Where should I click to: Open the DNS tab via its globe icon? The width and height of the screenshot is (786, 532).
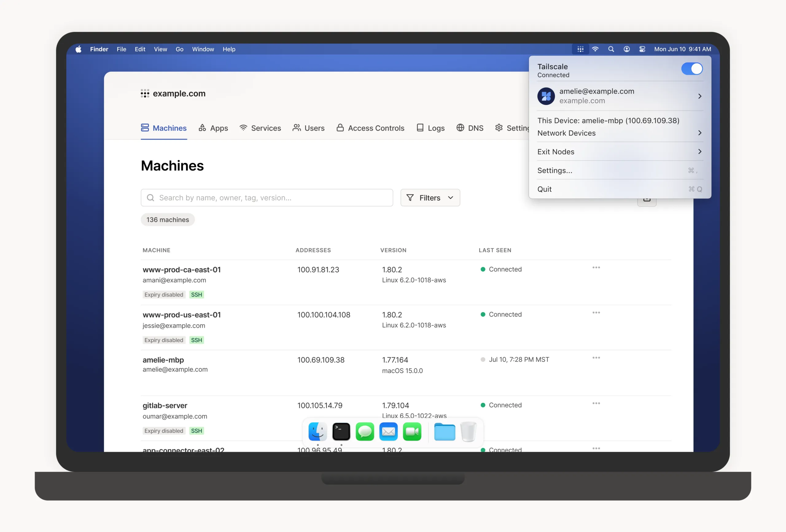pos(460,128)
